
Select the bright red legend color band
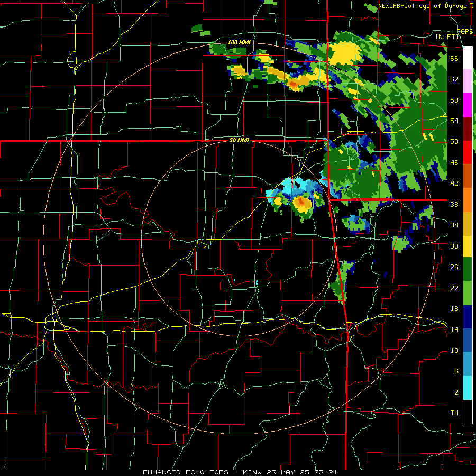467,152
